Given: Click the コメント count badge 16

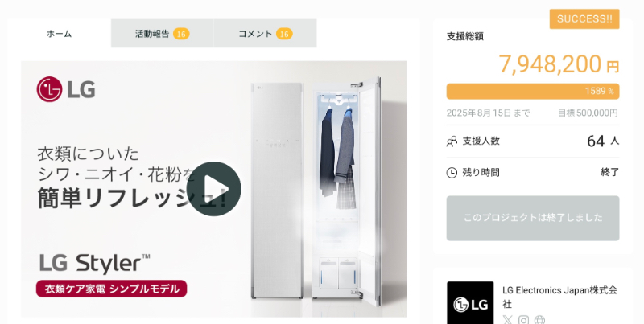Looking at the screenshot, I should 284,34.
